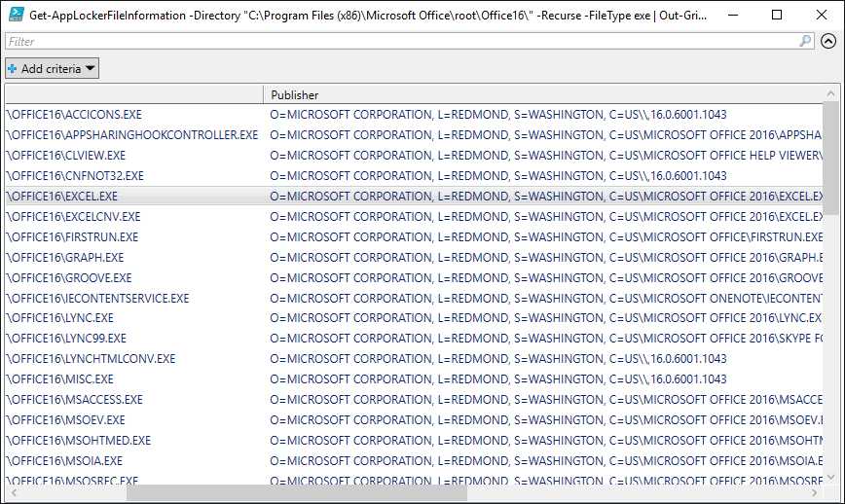Select the MSACCESS.EXE entry
This screenshot has width=845, height=504.
coord(75,400)
